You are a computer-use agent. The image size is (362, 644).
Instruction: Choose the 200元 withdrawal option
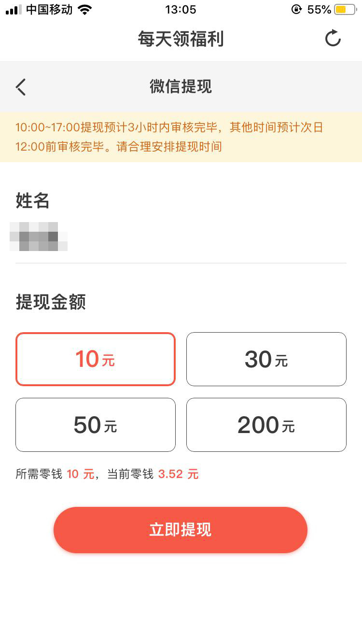click(x=266, y=425)
